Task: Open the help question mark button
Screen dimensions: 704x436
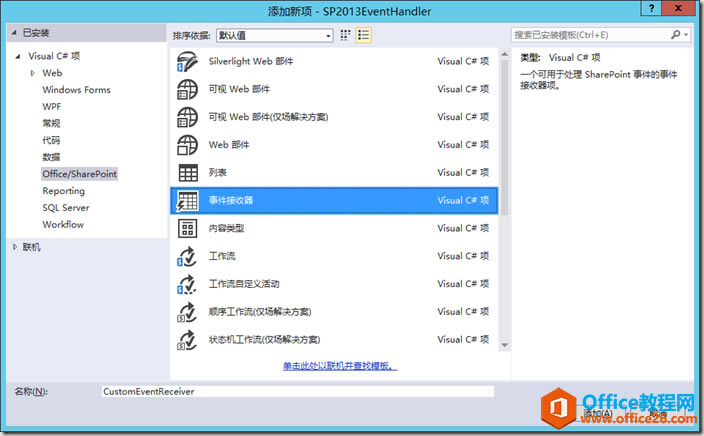Action: point(651,8)
